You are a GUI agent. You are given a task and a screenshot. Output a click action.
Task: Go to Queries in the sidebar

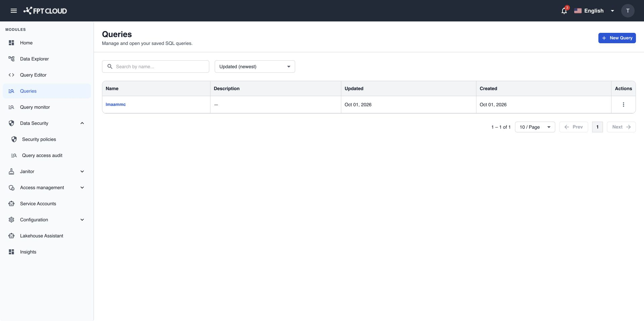47,91
